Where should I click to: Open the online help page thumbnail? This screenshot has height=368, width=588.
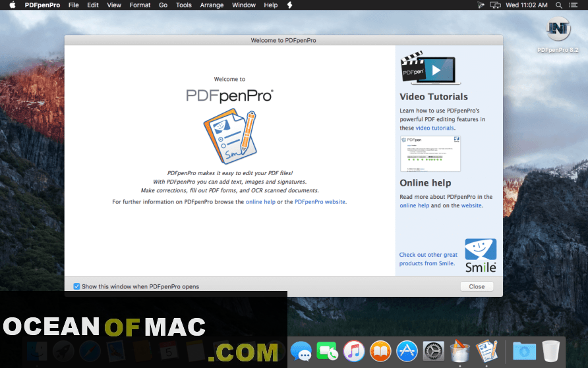pos(430,153)
